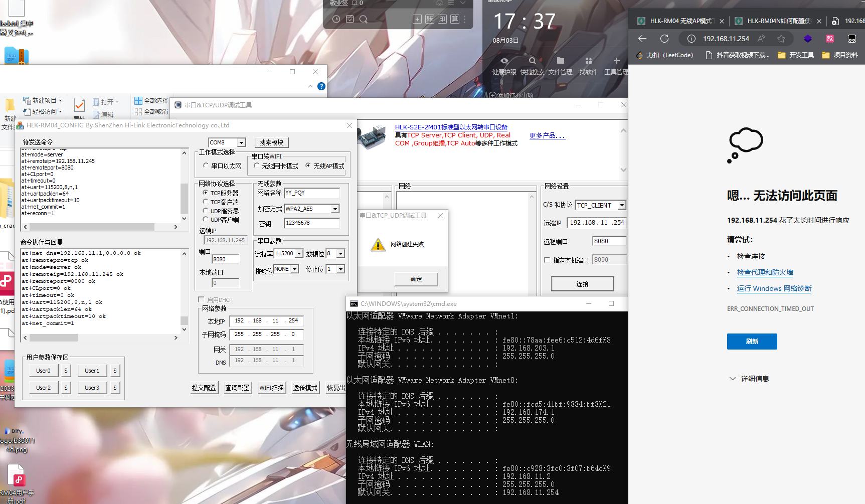
Task: Click the 属性 properties checkmark icon in Explorer
Action: point(79,104)
